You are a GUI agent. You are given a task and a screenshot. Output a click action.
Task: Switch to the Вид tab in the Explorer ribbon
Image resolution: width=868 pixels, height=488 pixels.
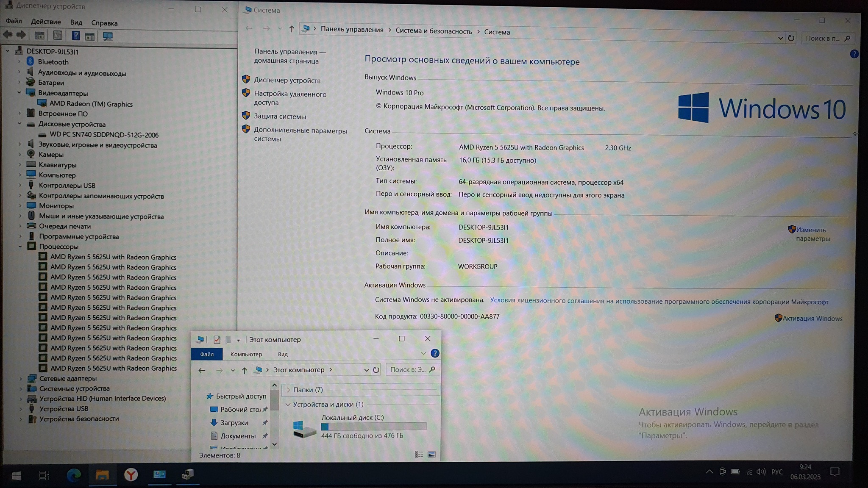tap(283, 354)
